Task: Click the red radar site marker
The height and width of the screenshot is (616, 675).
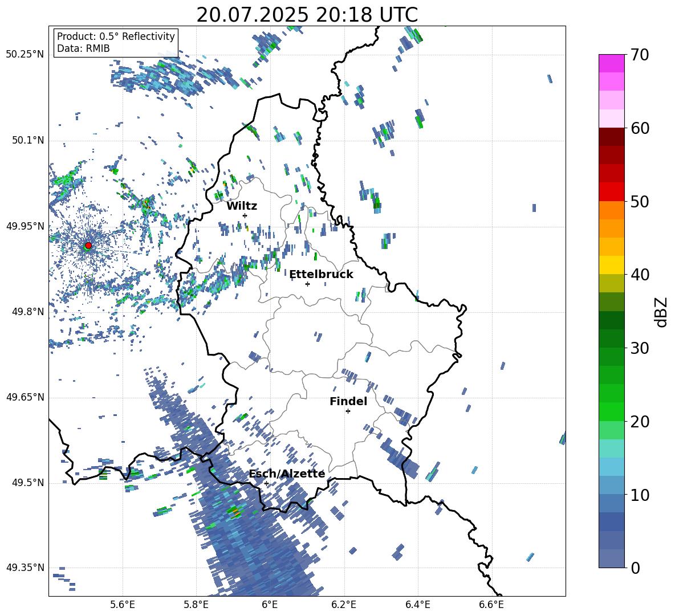Action: pos(88,245)
